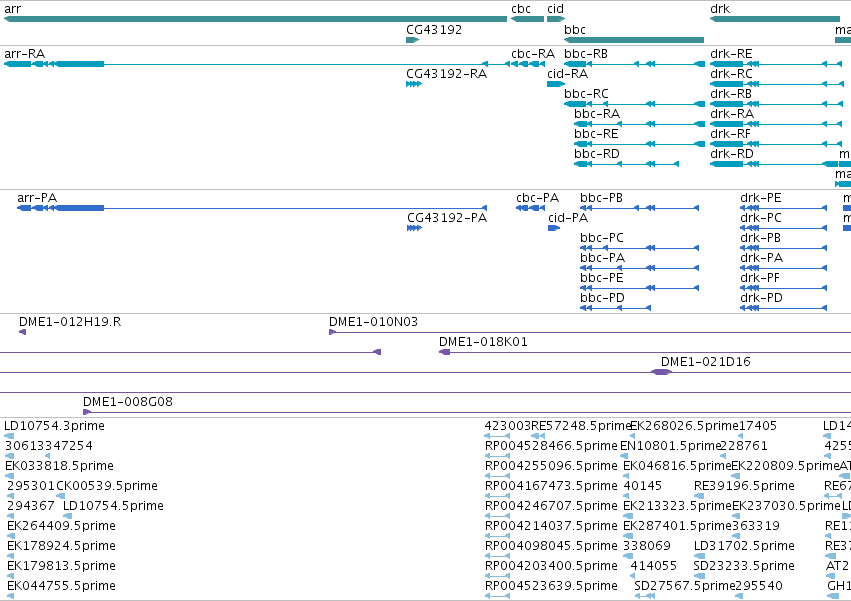Viewport: 851px width, 601px height.
Task: Select the CG43192-PA protein label
Action: coord(447,218)
